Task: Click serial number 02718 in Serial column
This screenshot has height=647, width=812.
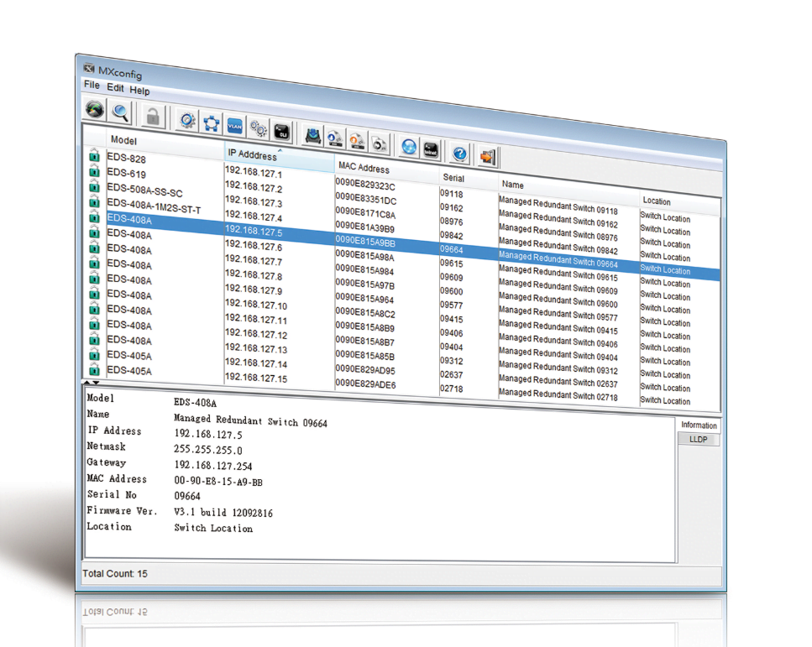Action: [452, 389]
